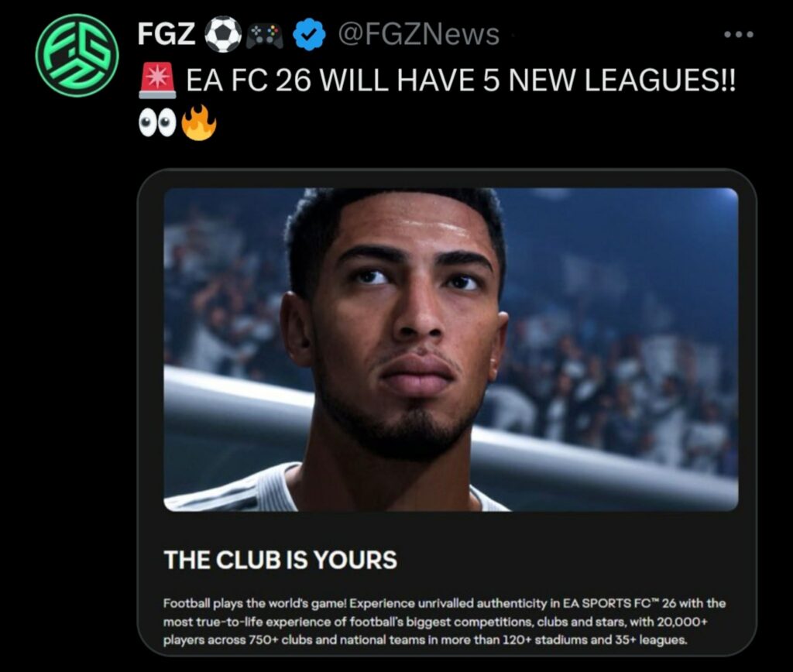Click the fire emoji under tweet text
The image size is (793, 672).
[199, 123]
